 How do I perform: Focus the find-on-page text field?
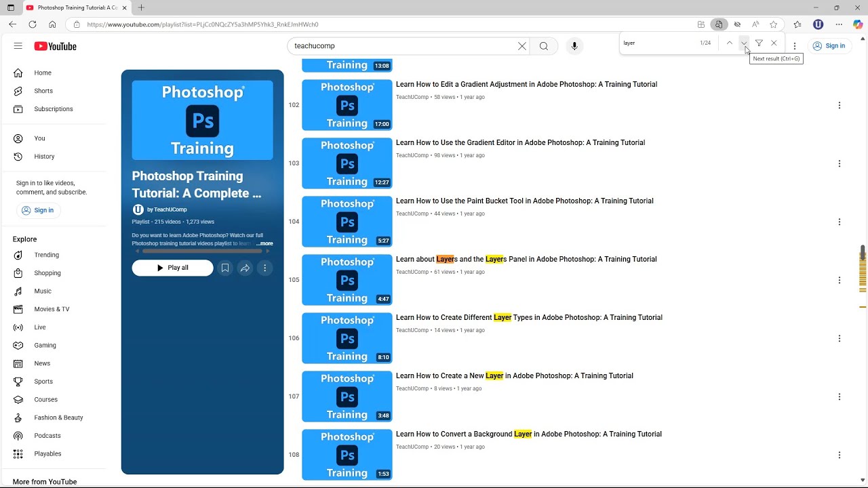(x=658, y=43)
